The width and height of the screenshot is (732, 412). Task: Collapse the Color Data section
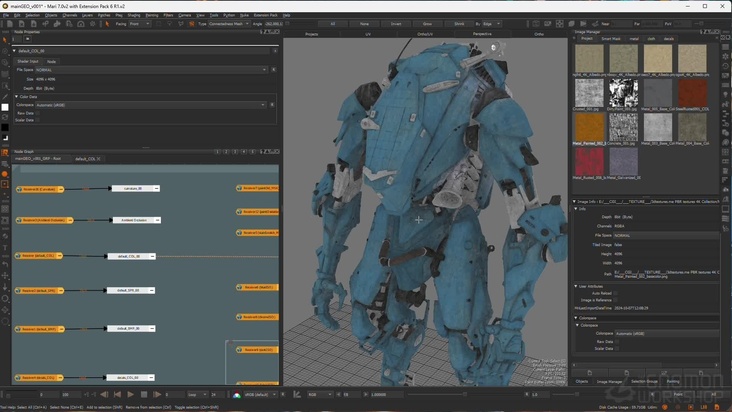[16, 97]
